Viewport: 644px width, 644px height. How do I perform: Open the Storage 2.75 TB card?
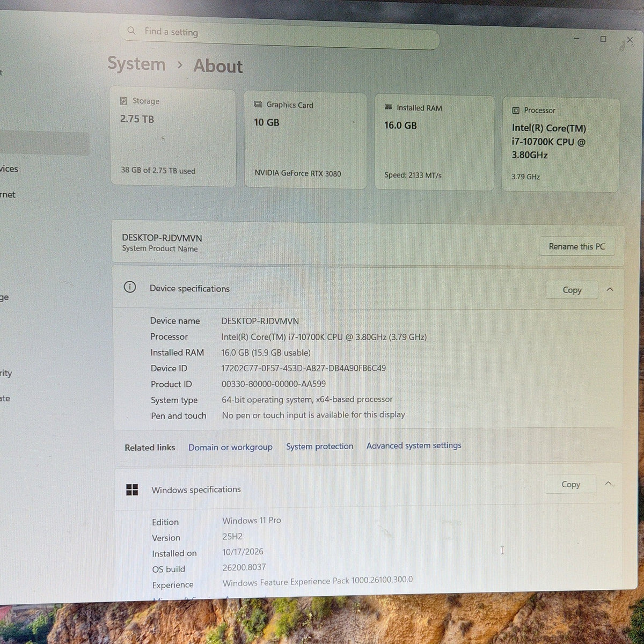pos(173,137)
